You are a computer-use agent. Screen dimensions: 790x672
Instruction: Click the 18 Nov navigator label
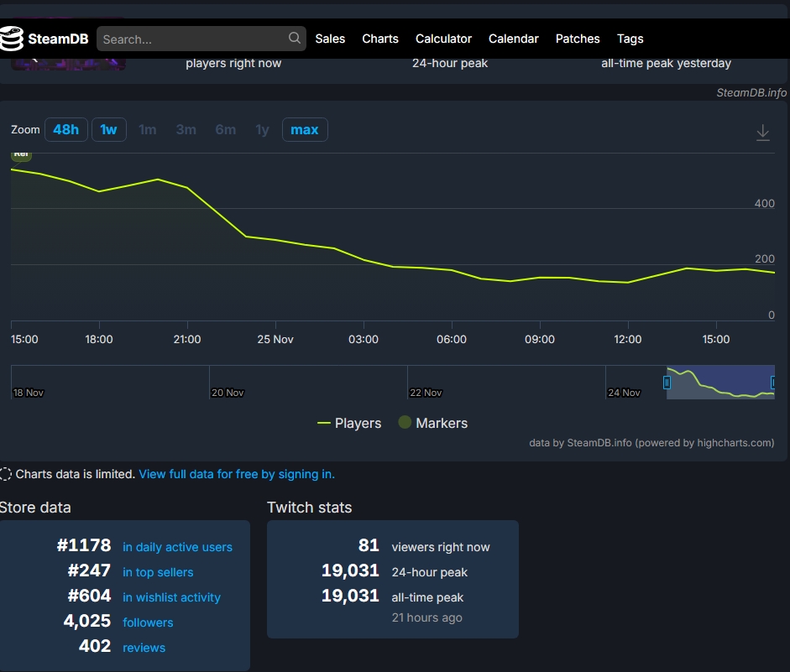29,393
